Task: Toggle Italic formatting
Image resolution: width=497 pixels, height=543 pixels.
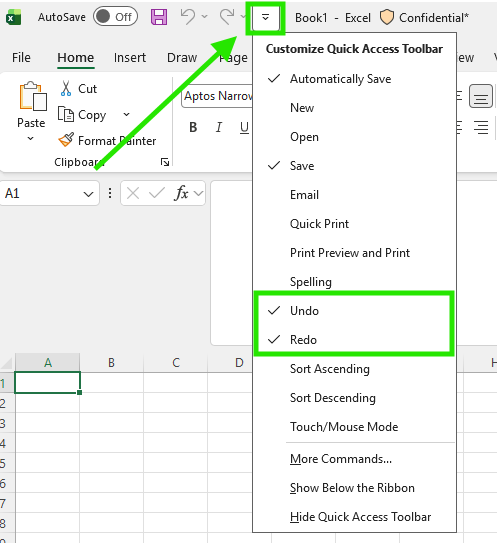Action: pyautogui.click(x=219, y=127)
